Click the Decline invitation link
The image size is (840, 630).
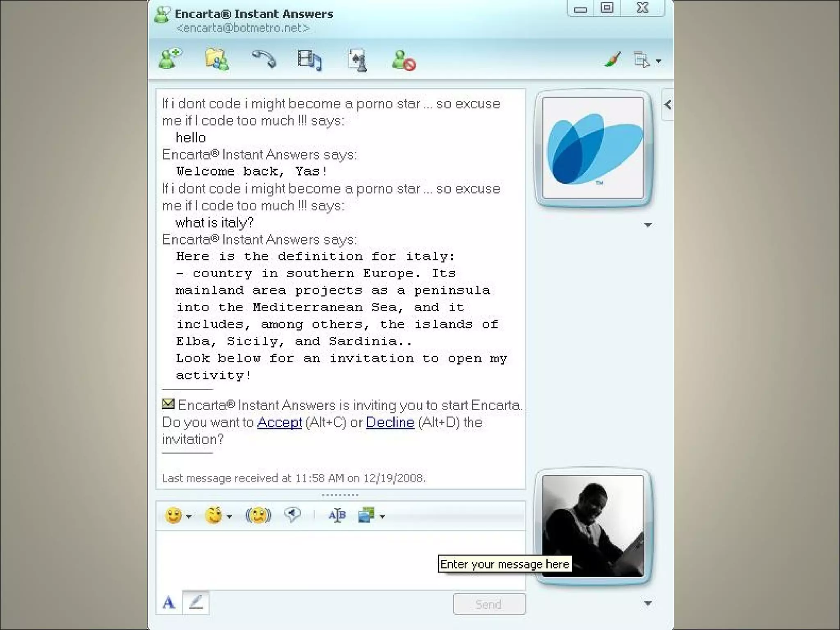click(390, 422)
